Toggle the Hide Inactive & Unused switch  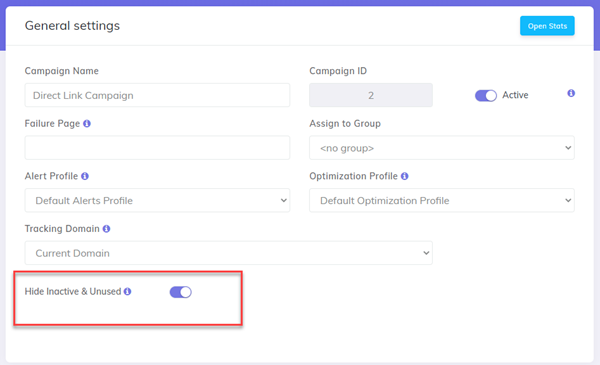(181, 292)
